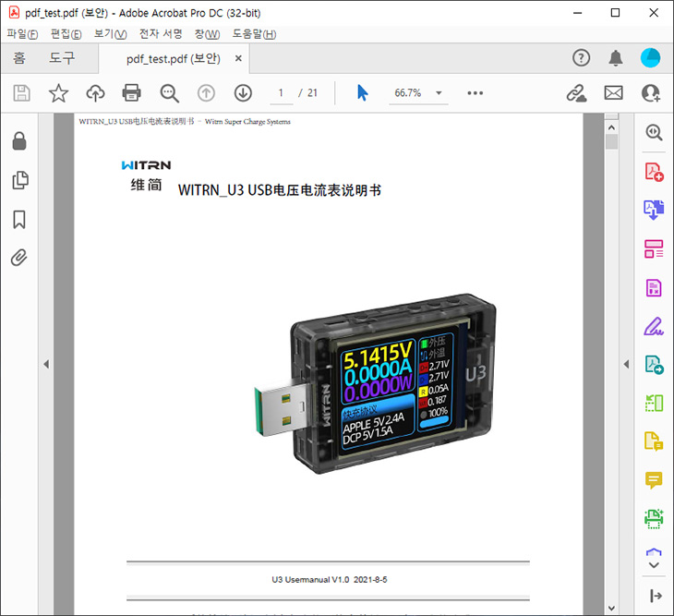Image resolution: width=674 pixels, height=616 pixels.
Task: Expand more tools chevron in right pane
Action: pyautogui.click(x=654, y=565)
